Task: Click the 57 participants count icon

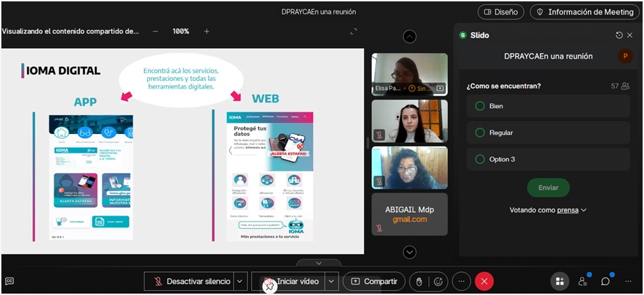Action: click(625, 86)
